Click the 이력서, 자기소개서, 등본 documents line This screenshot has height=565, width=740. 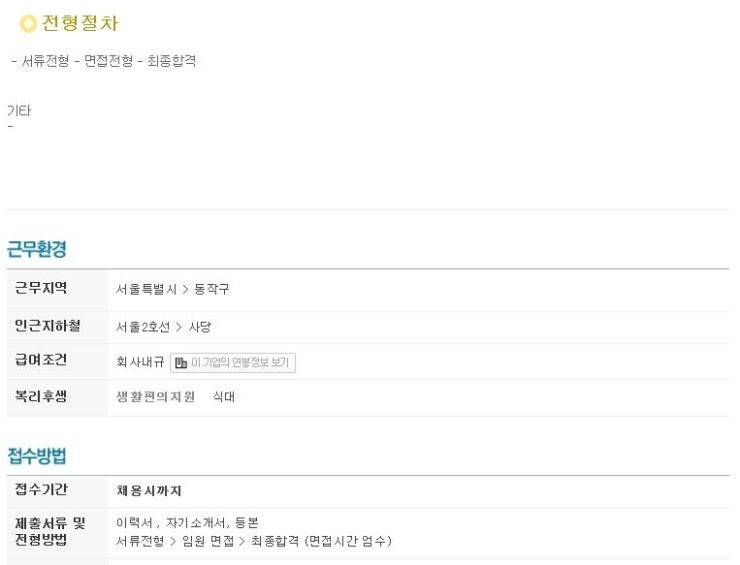click(187, 523)
